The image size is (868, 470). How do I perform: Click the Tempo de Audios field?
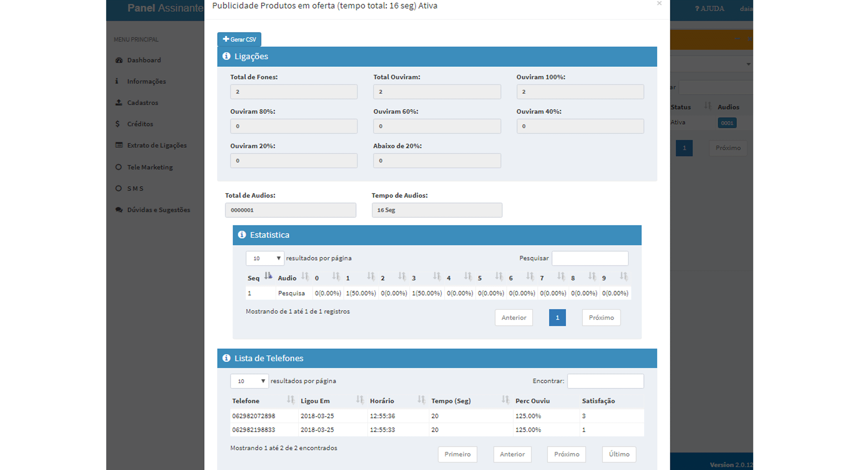437,210
